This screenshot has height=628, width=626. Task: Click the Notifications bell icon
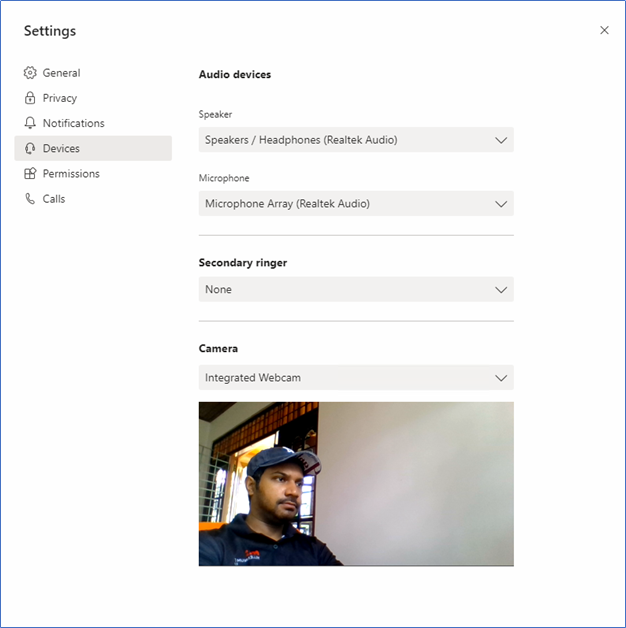30,123
